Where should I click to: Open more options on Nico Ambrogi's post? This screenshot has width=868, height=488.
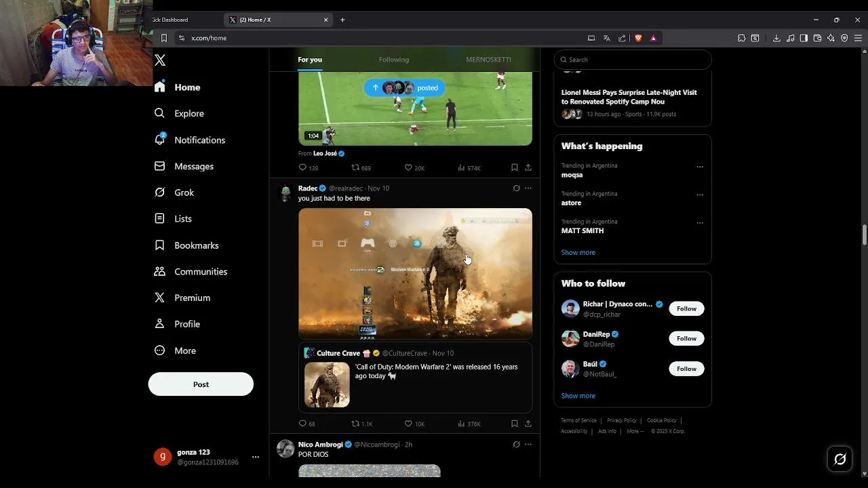click(528, 445)
